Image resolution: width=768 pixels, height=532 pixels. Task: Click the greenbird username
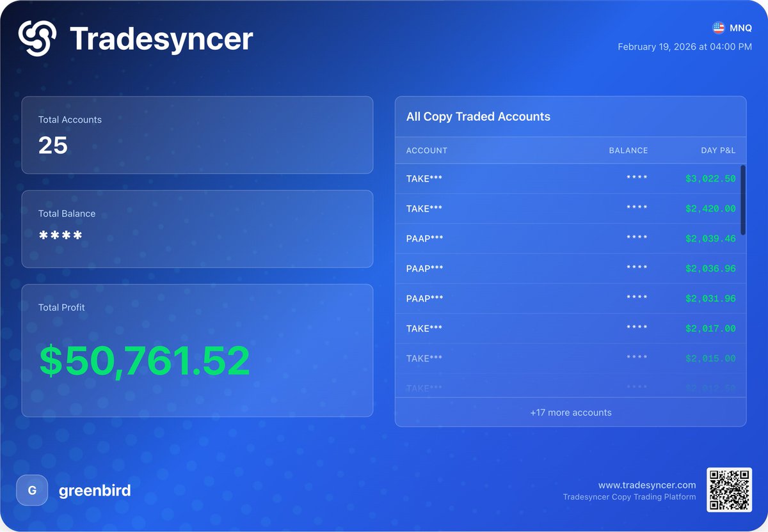[95, 491]
